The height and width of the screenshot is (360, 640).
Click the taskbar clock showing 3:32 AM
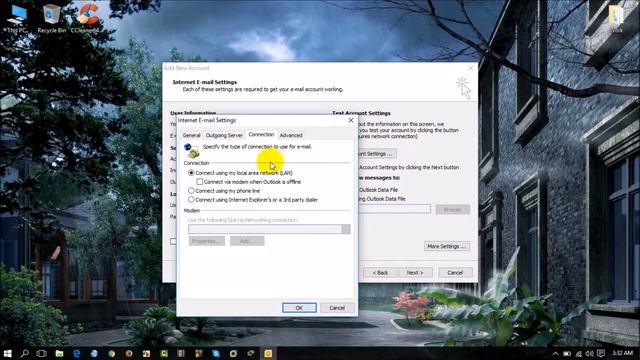click(622, 353)
